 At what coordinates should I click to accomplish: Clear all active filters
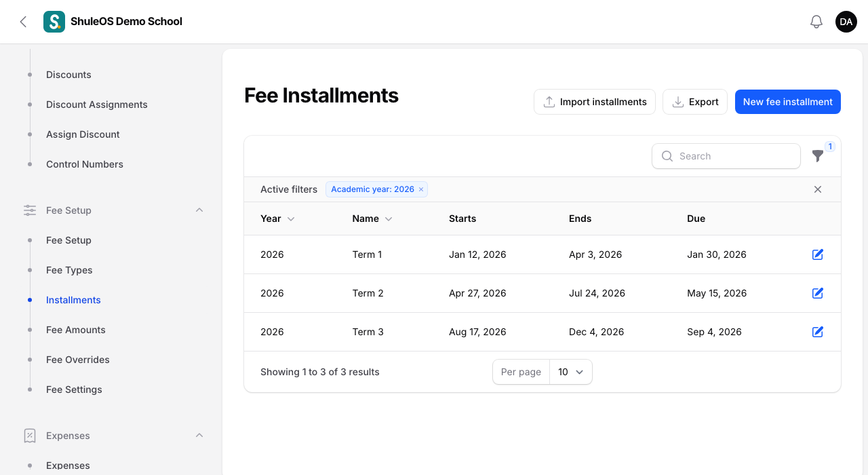click(x=818, y=189)
